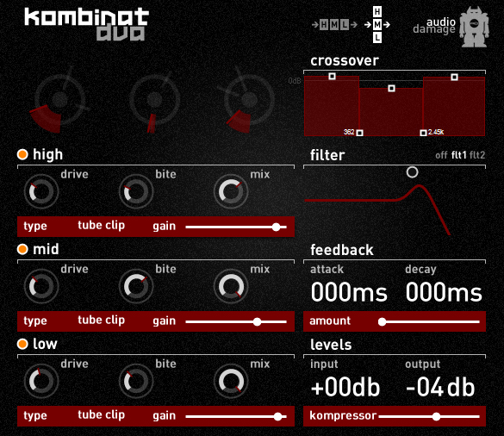This screenshot has height=436, width=504.
Task: Click the feedback section label
Action: click(x=342, y=250)
